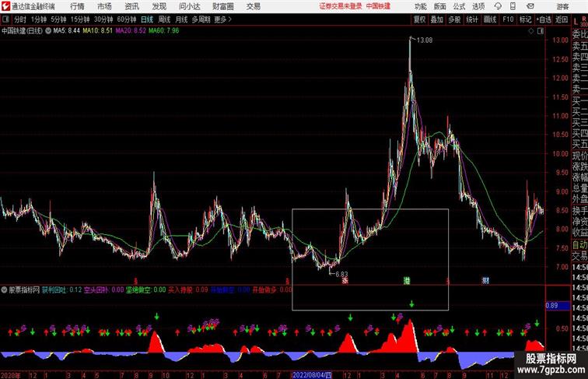Click the MA20: 8.52 indicator label
The width and height of the screenshot is (588, 379).
(131, 31)
